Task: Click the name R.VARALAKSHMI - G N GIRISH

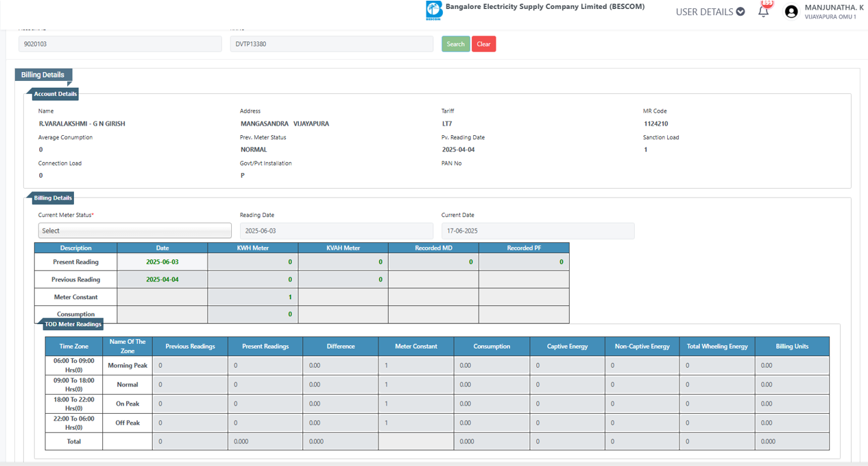Action: pos(82,124)
